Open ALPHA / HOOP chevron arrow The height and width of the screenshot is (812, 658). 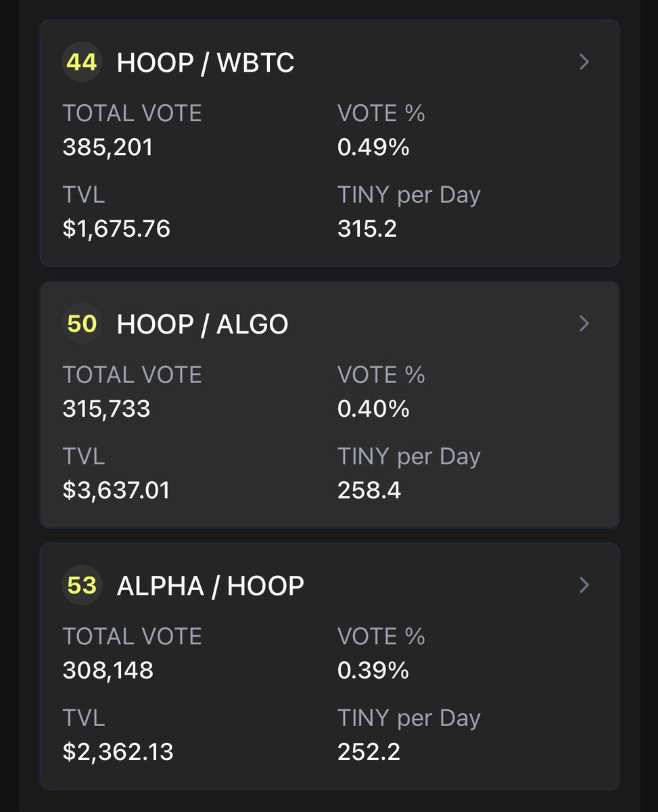(585, 585)
